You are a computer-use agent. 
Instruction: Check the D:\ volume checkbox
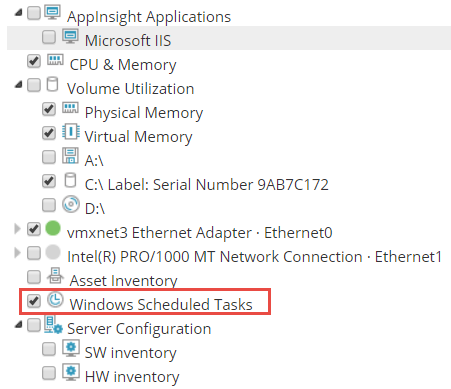pos(49,205)
